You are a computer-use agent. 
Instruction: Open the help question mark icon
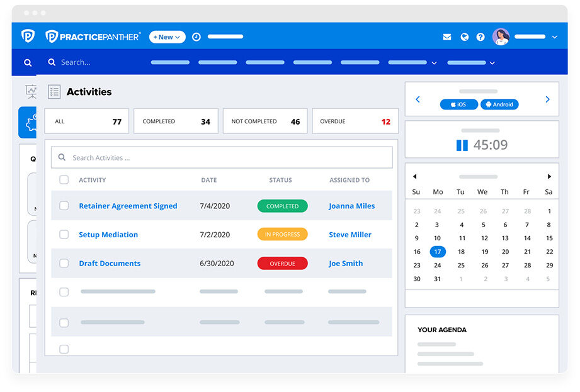[480, 37]
